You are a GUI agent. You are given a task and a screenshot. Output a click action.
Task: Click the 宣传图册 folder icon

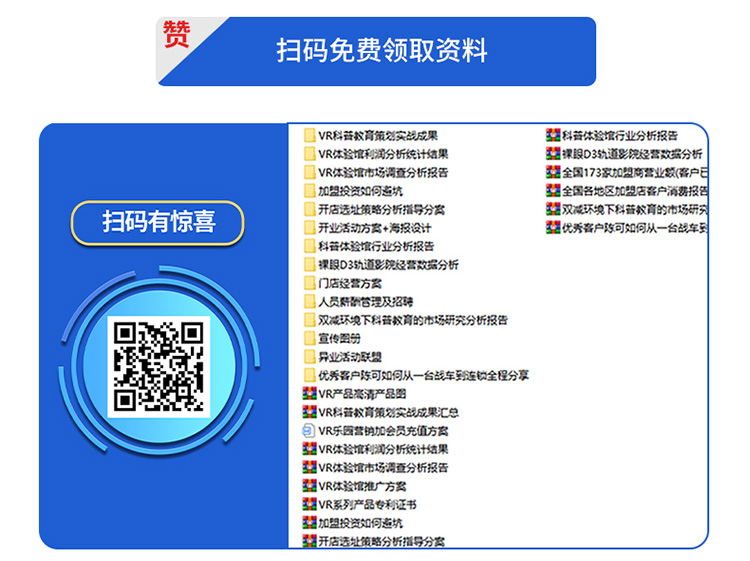tap(310, 338)
